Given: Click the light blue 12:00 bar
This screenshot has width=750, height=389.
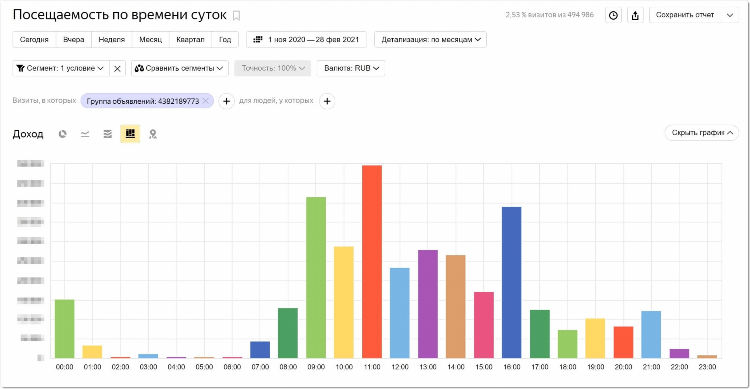Looking at the screenshot, I should [x=400, y=313].
